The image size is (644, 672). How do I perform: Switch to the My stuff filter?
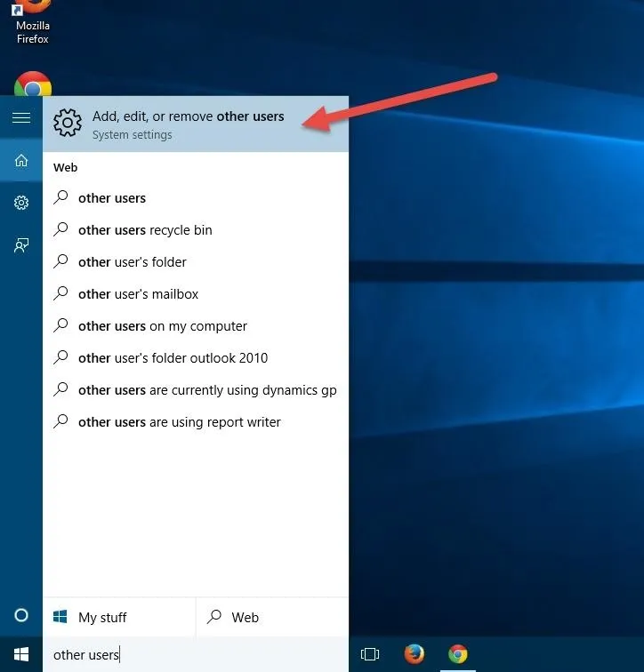pos(119,617)
